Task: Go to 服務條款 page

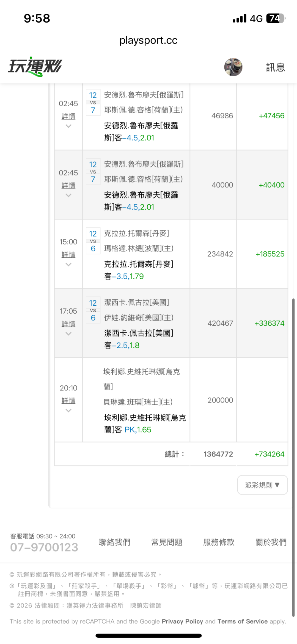Action: (219, 542)
